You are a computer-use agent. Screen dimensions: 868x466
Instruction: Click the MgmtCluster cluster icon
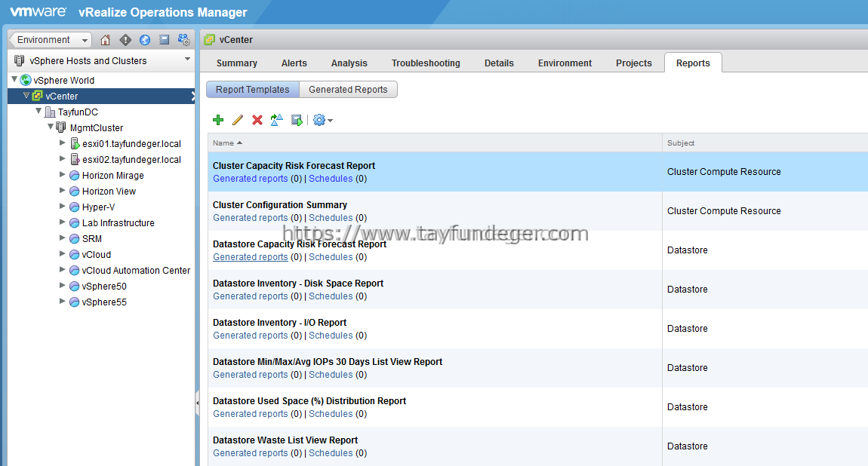[61, 127]
